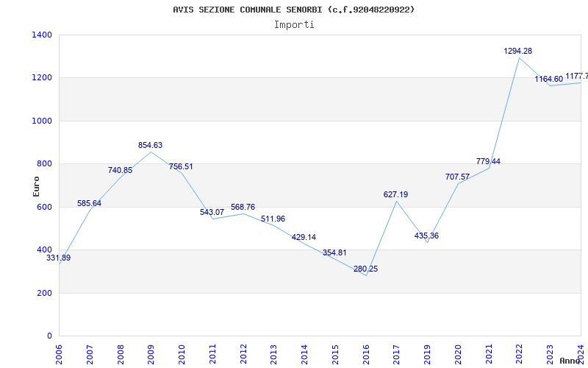Select the 585.64 data label

point(89,204)
